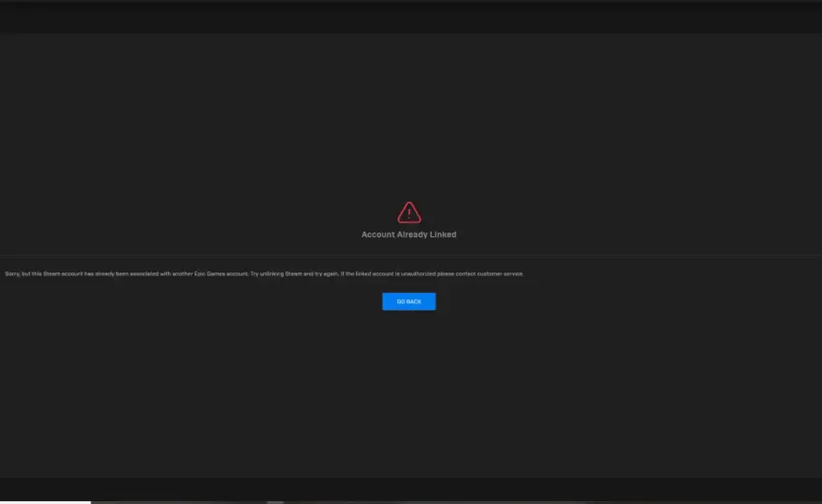Select the 'Account Already Linked' heading
The image size is (822, 504).
(409, 234)
